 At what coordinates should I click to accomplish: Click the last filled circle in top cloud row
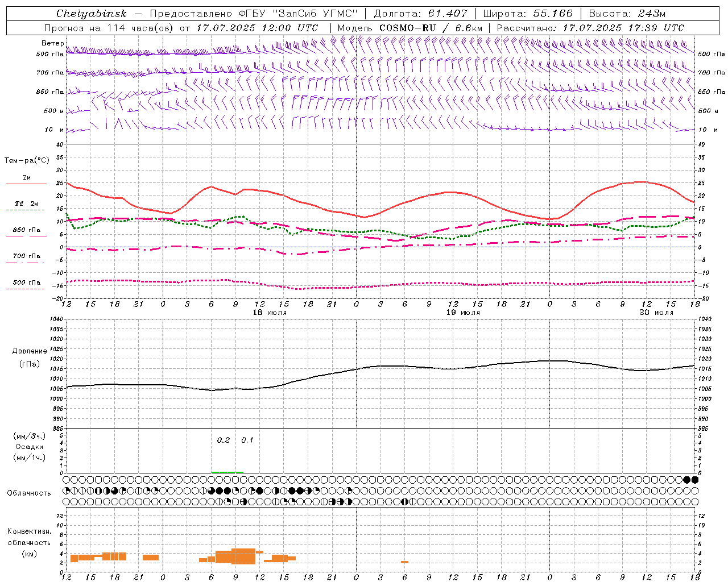694,480
